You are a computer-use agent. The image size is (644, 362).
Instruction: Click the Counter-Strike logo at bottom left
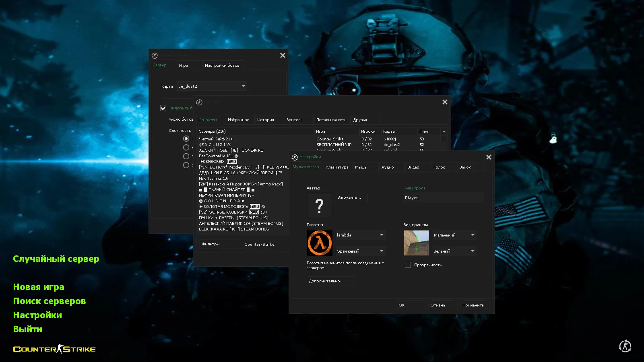click(54, 349)
